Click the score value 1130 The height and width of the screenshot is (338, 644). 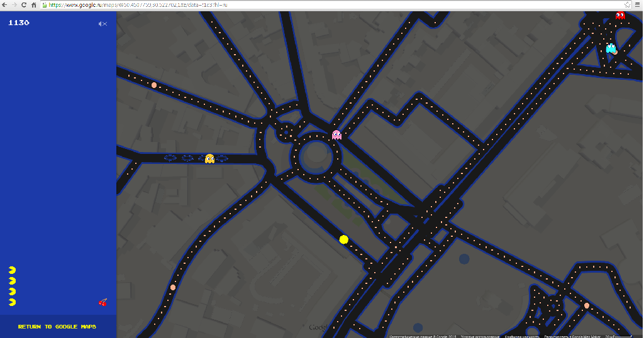(19, 23)
